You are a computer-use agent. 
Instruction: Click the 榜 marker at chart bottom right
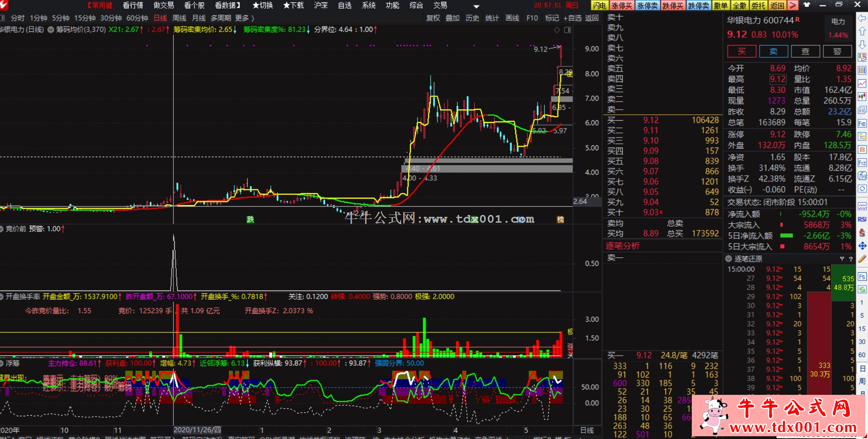click(x=560, y=219)
